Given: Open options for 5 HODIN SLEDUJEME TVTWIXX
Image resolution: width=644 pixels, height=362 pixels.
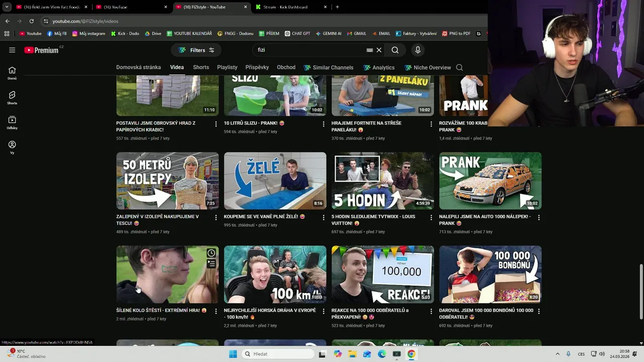Looking at the screenshot, I should coord(431,217).
